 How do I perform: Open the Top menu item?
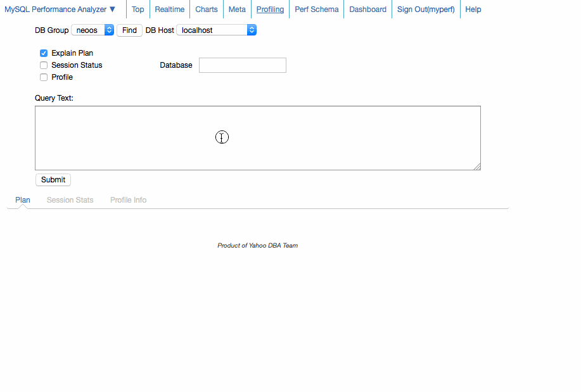[137, 9]
